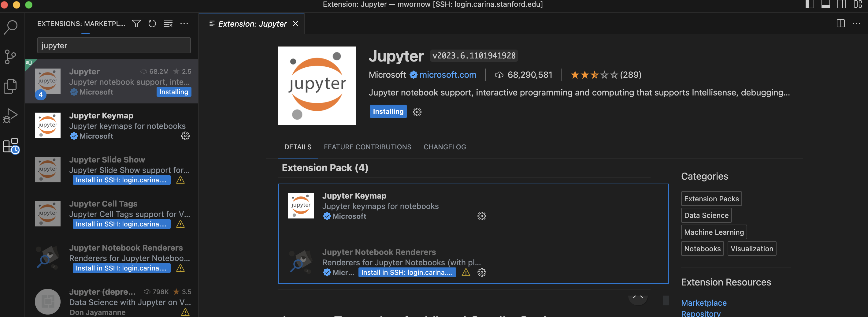Open the Source Control view

(11, 57)
